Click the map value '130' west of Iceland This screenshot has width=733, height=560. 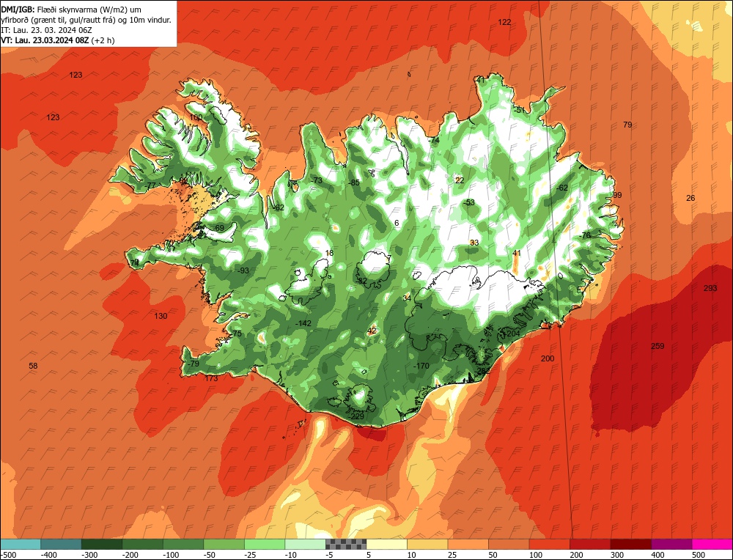coord(161,316)
